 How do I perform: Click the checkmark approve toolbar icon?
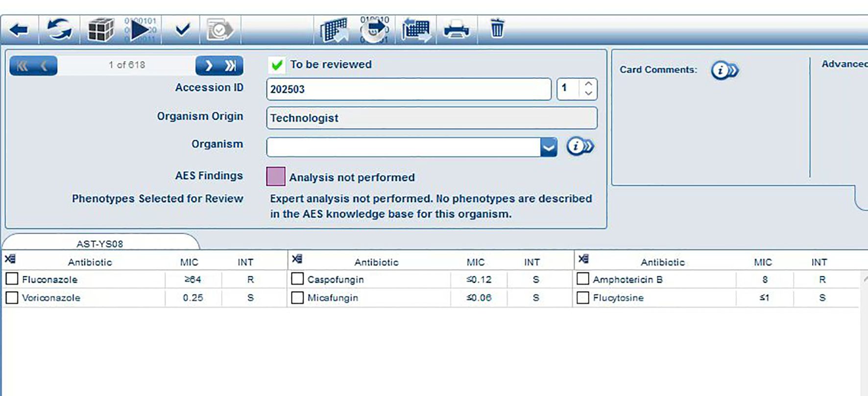(182, 30)
